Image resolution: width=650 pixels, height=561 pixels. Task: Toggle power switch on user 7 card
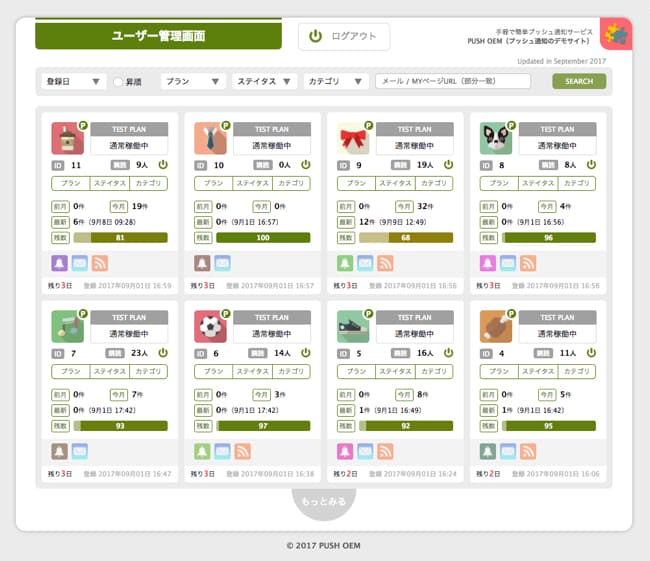163,353
